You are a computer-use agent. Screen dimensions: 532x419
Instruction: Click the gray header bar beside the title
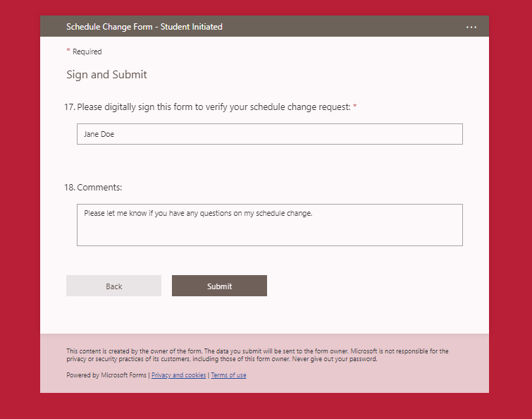click(x=340, y=27)
